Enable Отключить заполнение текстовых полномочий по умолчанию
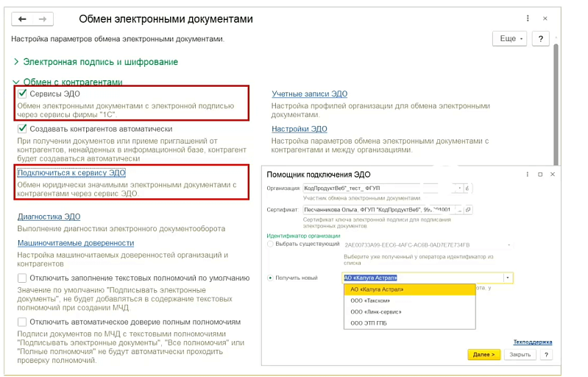 click(x=22, y=278)
